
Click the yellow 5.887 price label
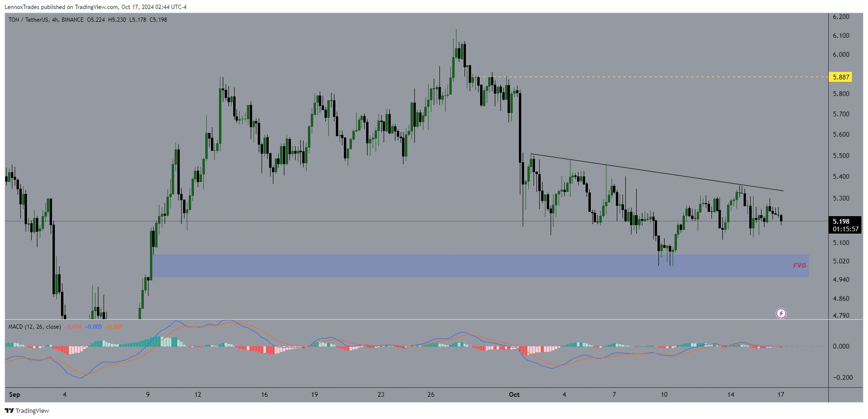click(841, 77)
